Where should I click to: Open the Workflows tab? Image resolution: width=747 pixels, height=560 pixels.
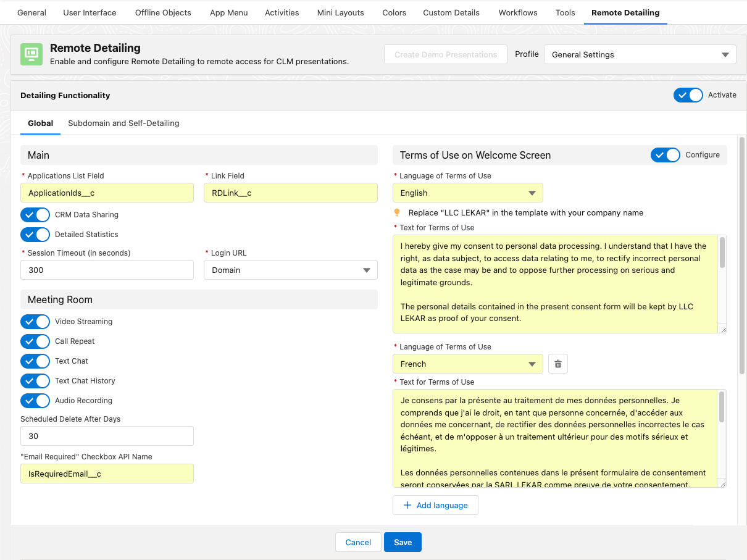point(517,12)
